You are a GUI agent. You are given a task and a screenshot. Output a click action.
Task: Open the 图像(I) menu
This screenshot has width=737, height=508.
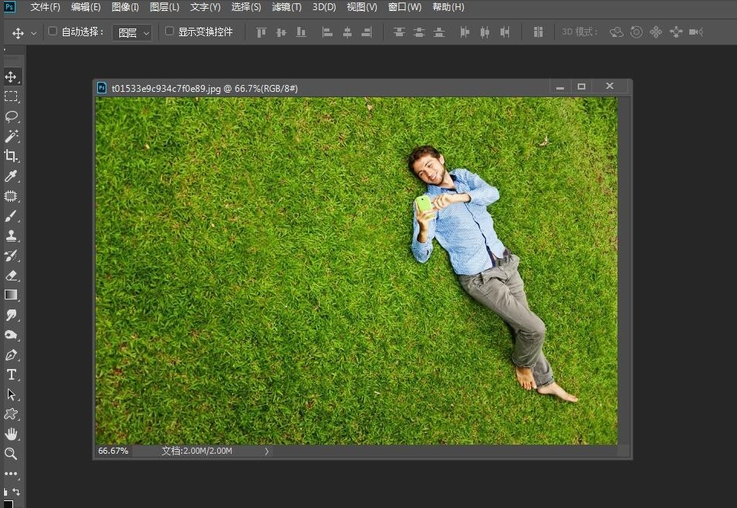[x=125, y=7]
